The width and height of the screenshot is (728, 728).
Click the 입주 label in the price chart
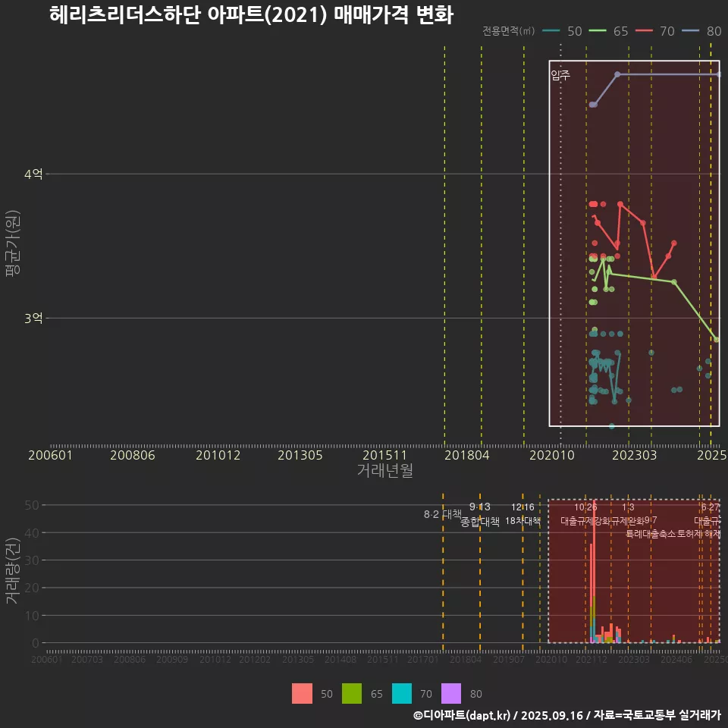560,75
